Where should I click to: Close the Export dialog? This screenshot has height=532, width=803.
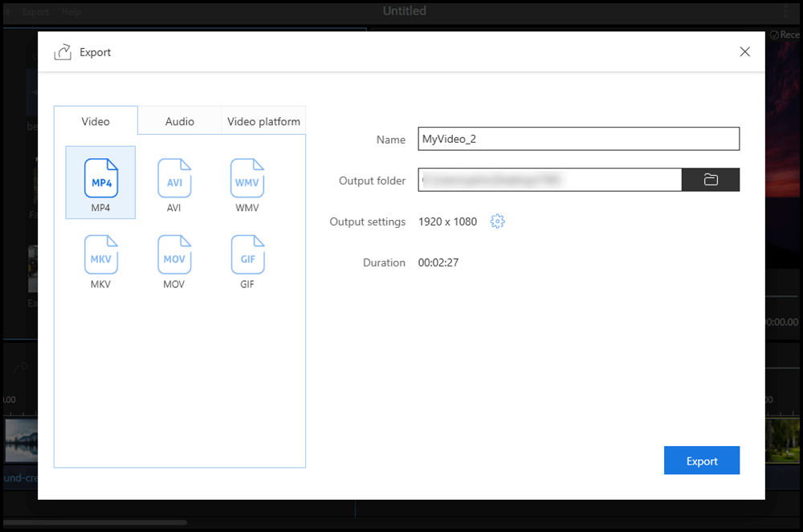tap(745, 52)
